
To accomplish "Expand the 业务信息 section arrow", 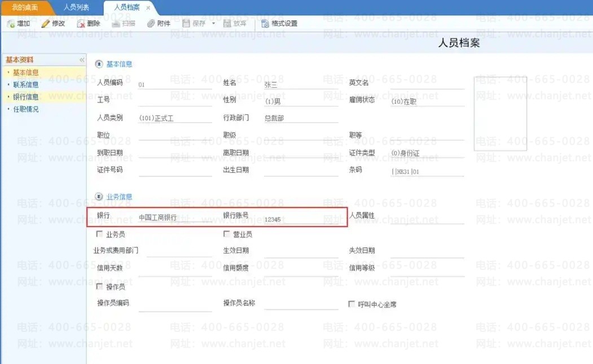I will (x=99, y=197).
